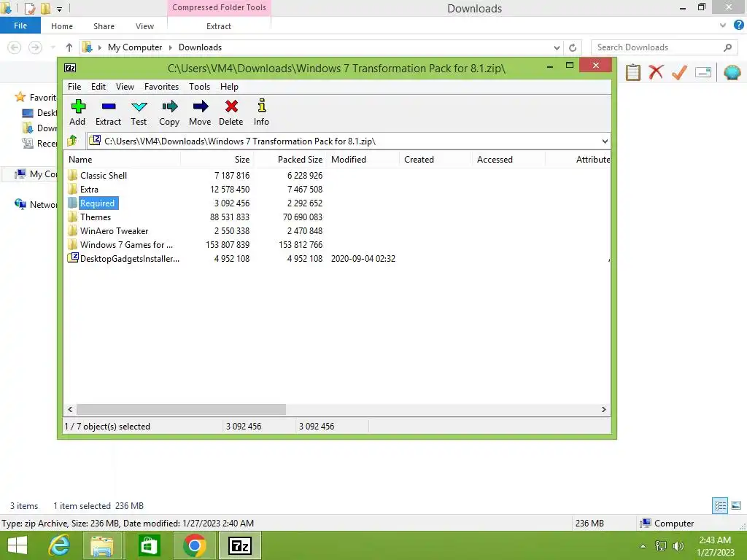
Task: Go up one folder level in 7-Zip
Action: point(72,141)
